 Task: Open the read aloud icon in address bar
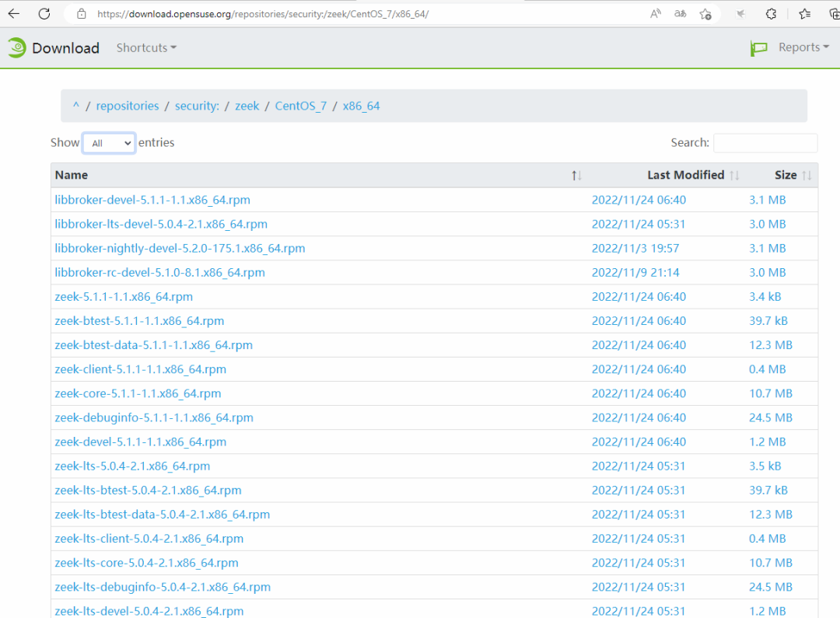(x=655, y=14)
